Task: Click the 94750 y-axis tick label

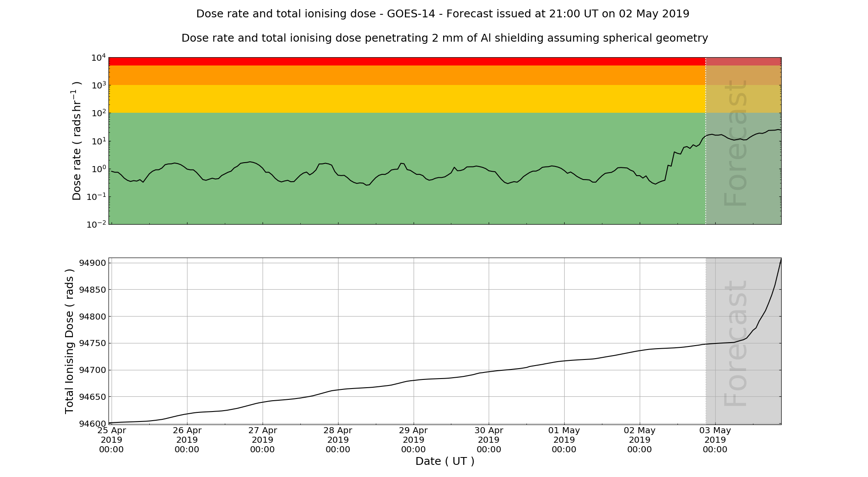Action: pyautogui.click(x=92, y=343)
